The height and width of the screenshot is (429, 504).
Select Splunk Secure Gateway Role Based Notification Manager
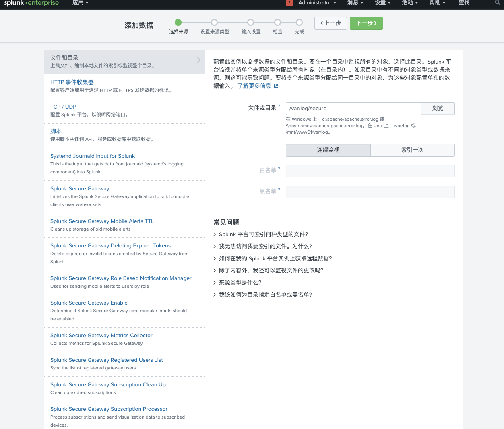point(125,283)
